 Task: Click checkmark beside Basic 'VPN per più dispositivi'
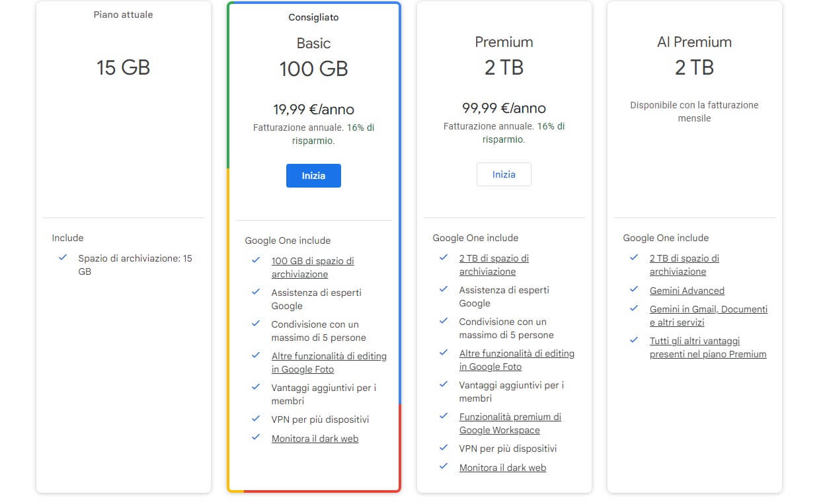point(256,419)
